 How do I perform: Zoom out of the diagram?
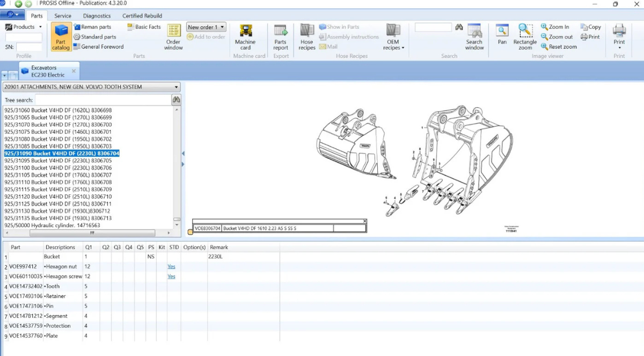557,37
